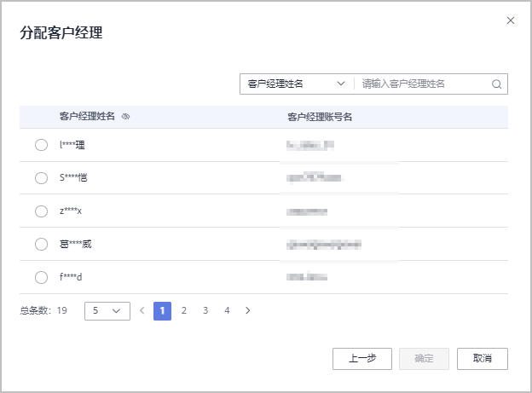Jump to page 3

coord(205,310)
